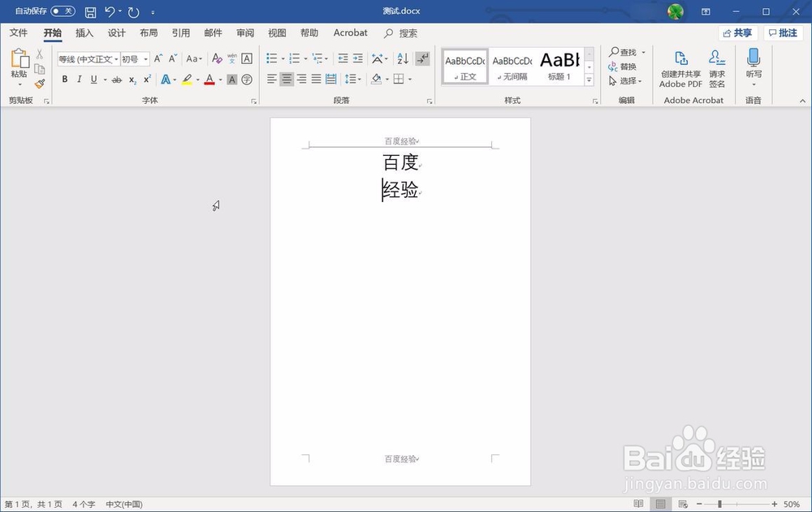Toggle AutoSave switch
The image size is (812, 512).
pos(63,11)
